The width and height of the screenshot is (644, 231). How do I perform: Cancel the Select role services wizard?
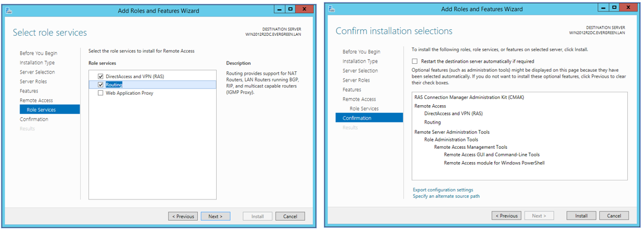(290, 217)
